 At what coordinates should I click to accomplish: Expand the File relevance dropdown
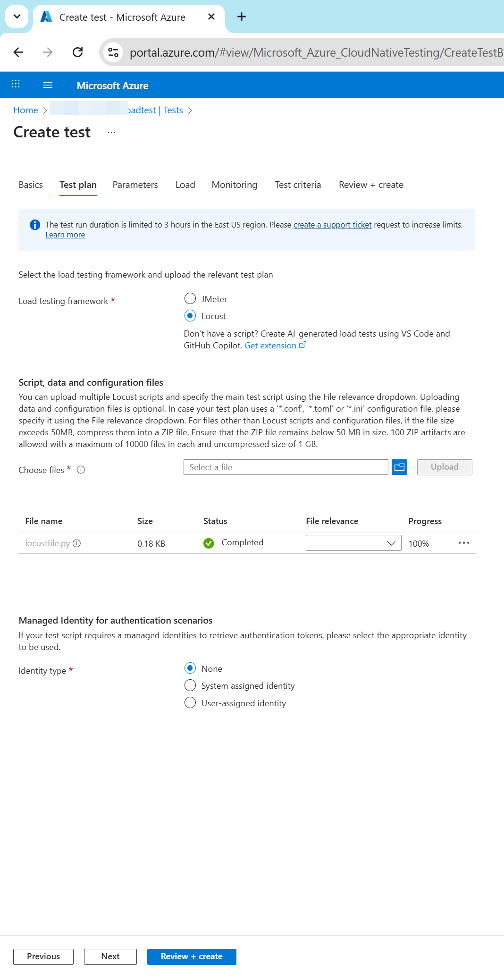[x=353, y=543]
